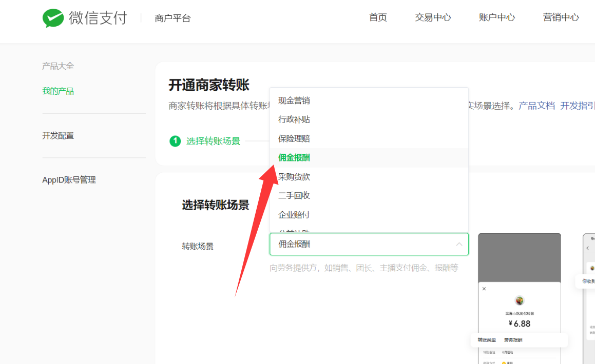
Task: Click the close X in phone preview
Action: click(x=484, y=289)
